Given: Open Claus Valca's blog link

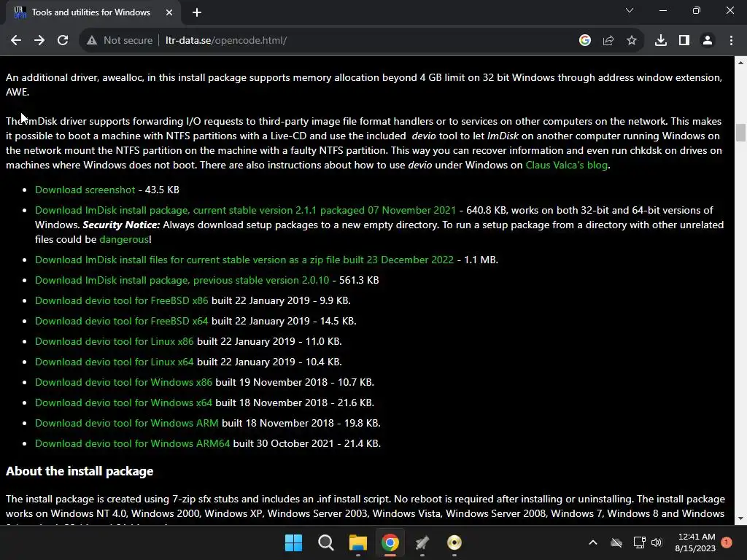Looking at the screenshot, I should coord(566,166).
